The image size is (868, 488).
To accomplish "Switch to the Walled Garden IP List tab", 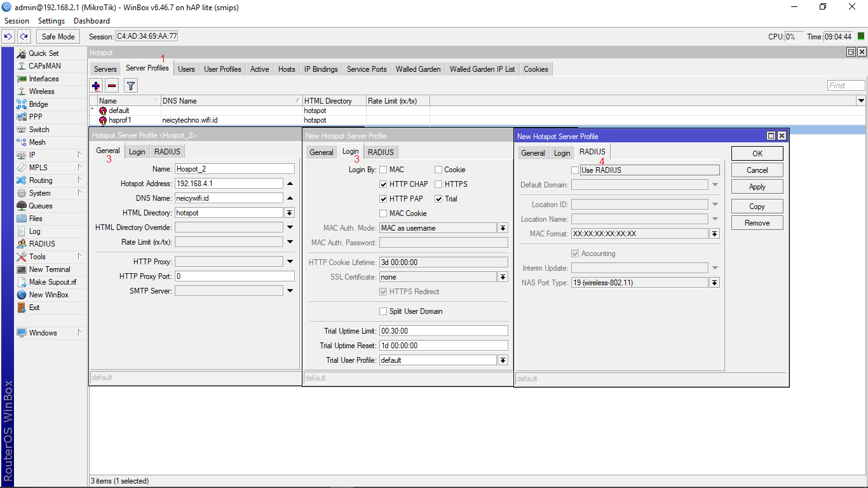I will click(482, 69).
